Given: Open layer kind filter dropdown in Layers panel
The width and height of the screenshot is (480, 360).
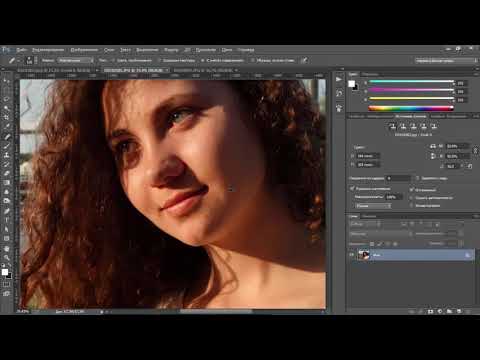Looking at the screenshot, I should pos(365,224).
